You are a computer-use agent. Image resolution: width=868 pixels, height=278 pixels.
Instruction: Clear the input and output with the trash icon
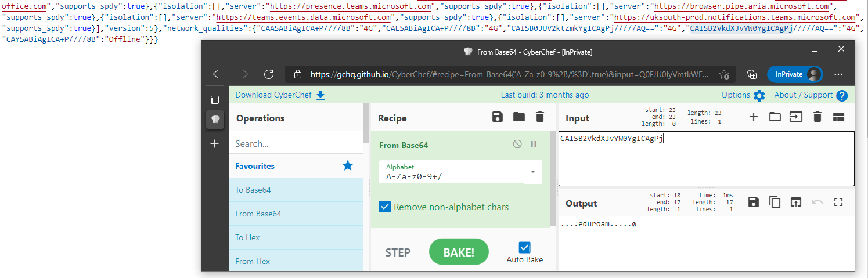pyautogui.click(x=817, y=117)
